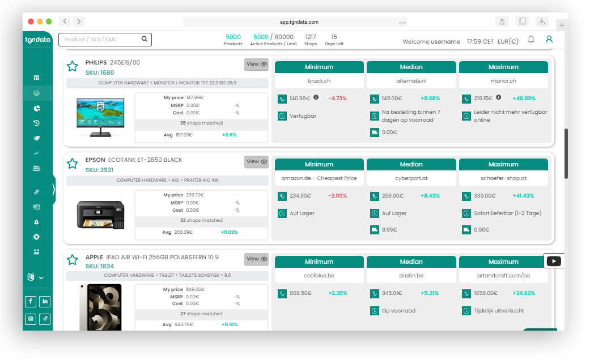Click the Product / SKU / EAN search field
The height and width of the screenshot is (364, 590).
tap(105, 40)
